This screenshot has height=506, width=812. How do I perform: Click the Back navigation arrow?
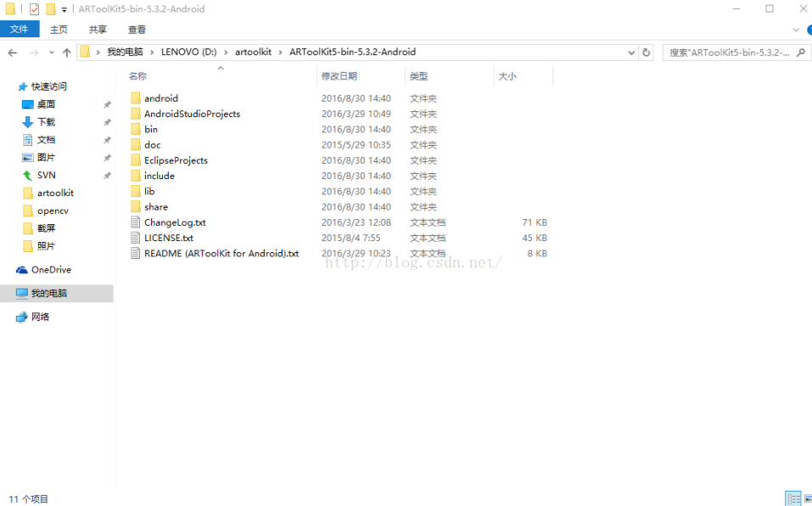[13, 53]
